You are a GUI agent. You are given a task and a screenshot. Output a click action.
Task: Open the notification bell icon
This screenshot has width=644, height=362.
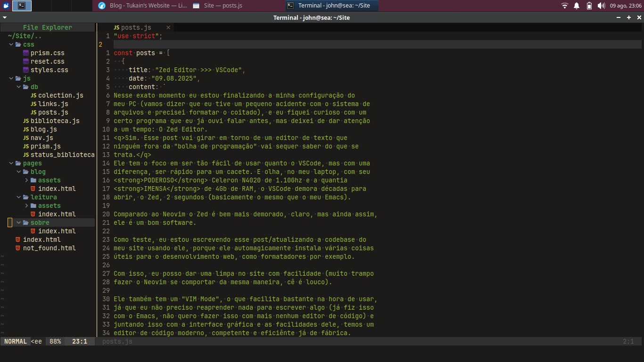577,6
